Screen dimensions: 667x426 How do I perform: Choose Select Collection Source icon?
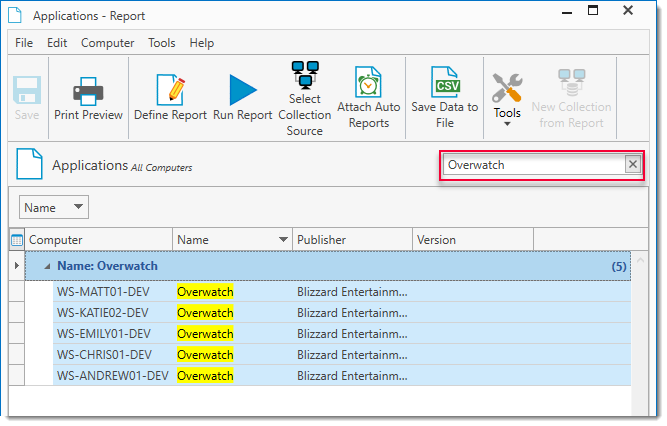[305, 75]
